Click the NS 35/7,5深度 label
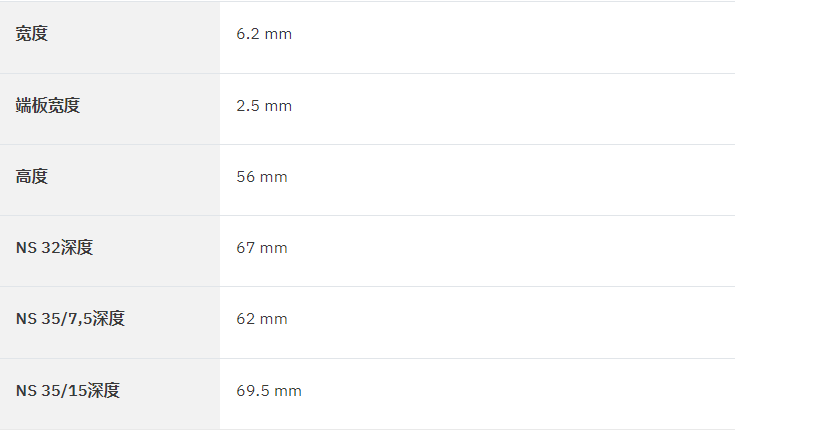The height and width of the screenshot is (430, 821). click(70, 319)
